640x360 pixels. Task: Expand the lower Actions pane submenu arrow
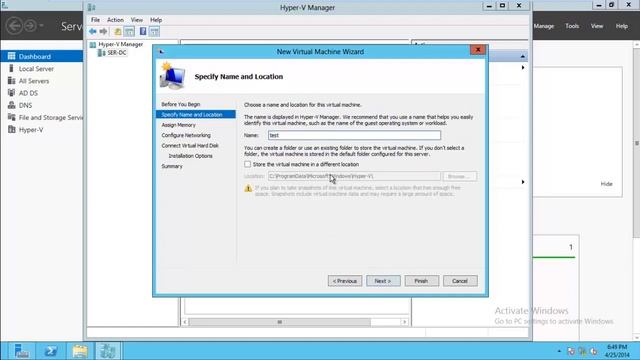(523, 182)
